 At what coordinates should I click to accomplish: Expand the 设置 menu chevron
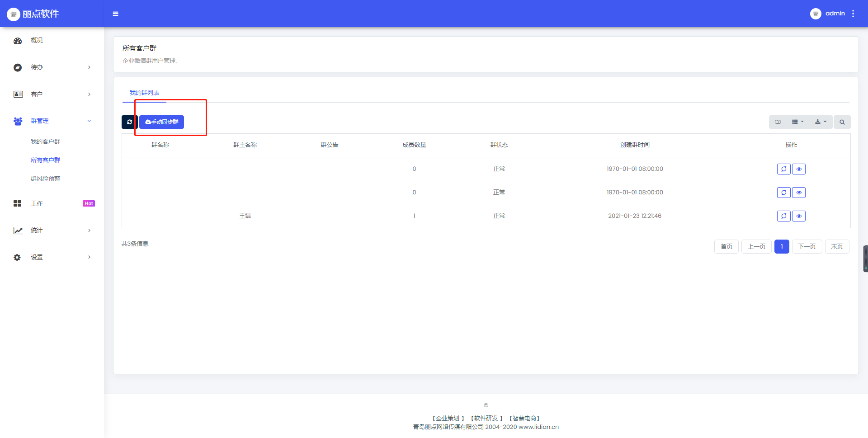tap(89, 257)
